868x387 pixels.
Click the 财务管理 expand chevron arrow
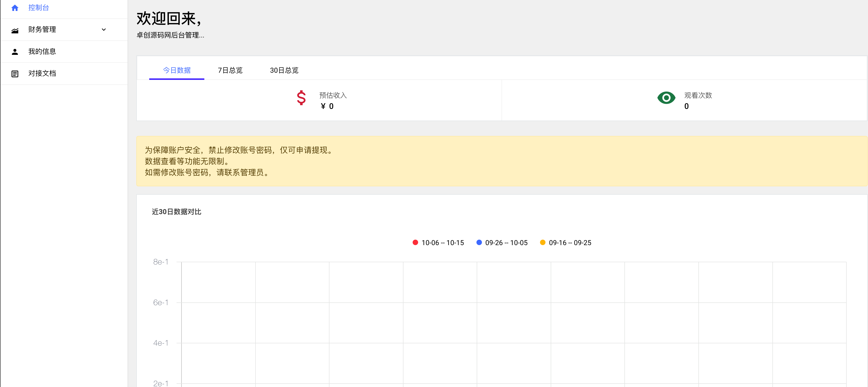[107, 30]
